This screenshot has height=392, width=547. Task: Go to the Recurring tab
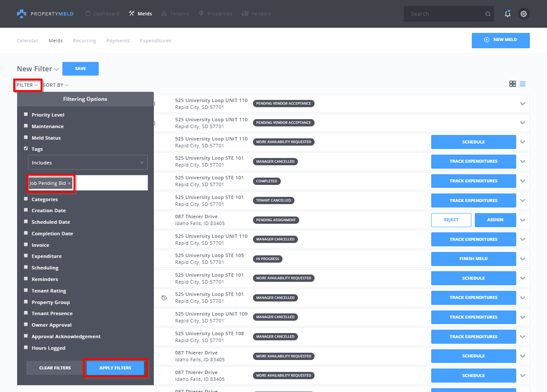pyautogui.click(x=84, y=41)
